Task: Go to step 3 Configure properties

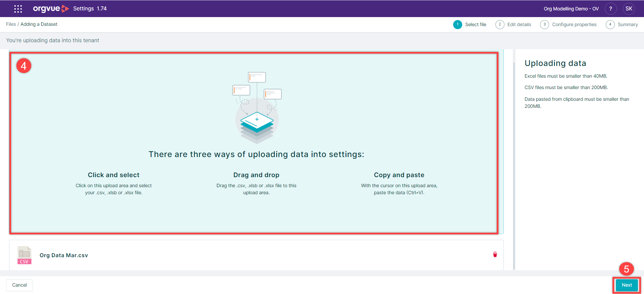Action: tap(568, 24)
